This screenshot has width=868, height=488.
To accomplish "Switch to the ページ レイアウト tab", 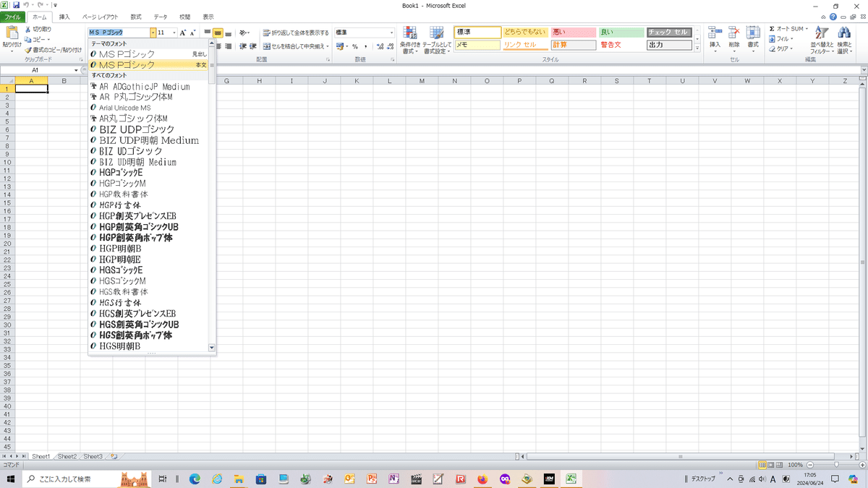I will [100, 16].
